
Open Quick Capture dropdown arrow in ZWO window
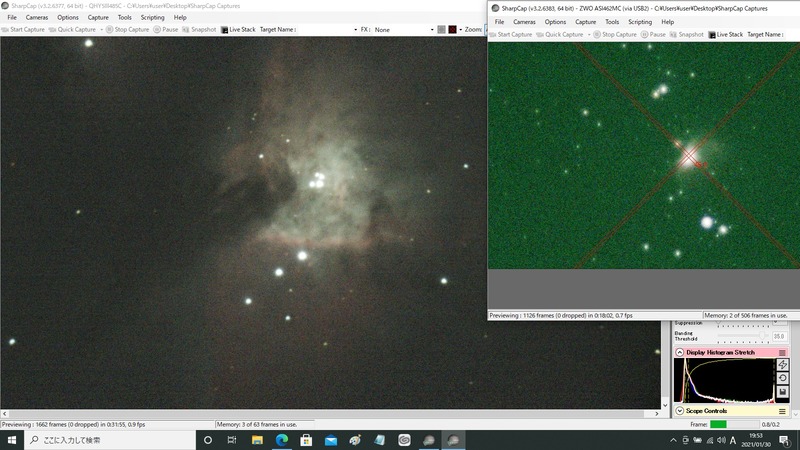[589, 35]
